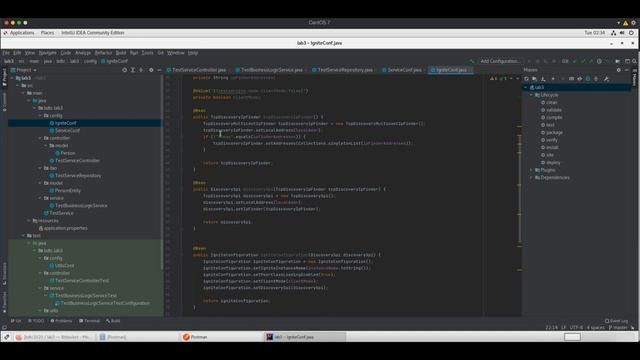Click the Project vertical side tab

pos(4,78)
